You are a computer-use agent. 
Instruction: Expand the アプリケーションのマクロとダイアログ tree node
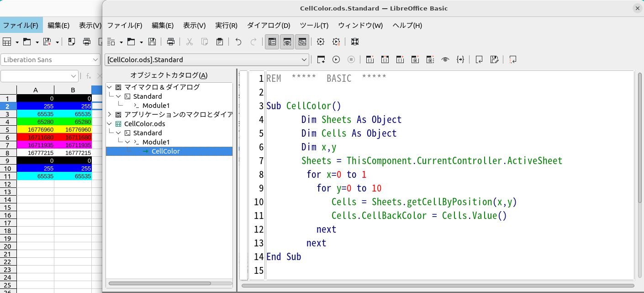pos(109,114)
